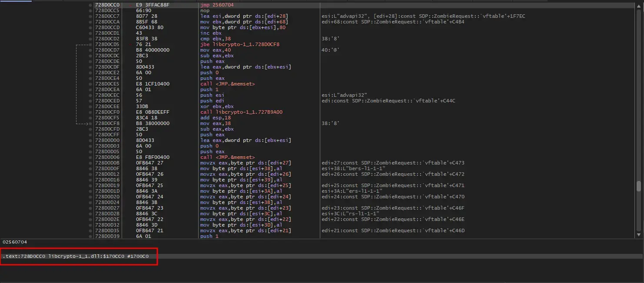644x283 pixels.
Task: Click red jump marker in the 76 21 bytes
Action: [129, 44]
